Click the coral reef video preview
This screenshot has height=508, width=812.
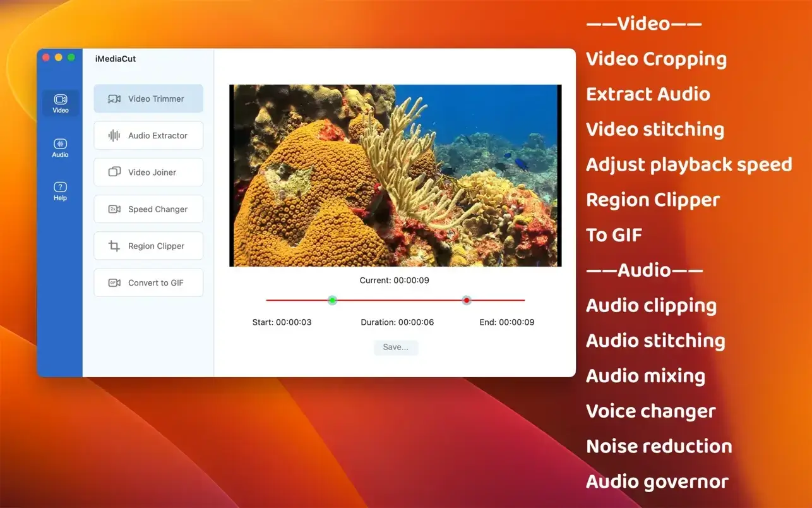pyautogui.click(x=395, y=176)
